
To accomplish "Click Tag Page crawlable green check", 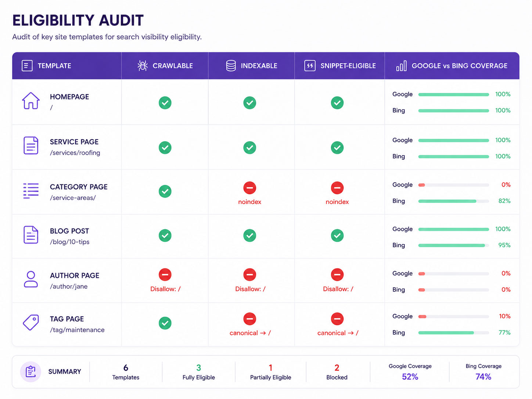I will tap(165, 323).
